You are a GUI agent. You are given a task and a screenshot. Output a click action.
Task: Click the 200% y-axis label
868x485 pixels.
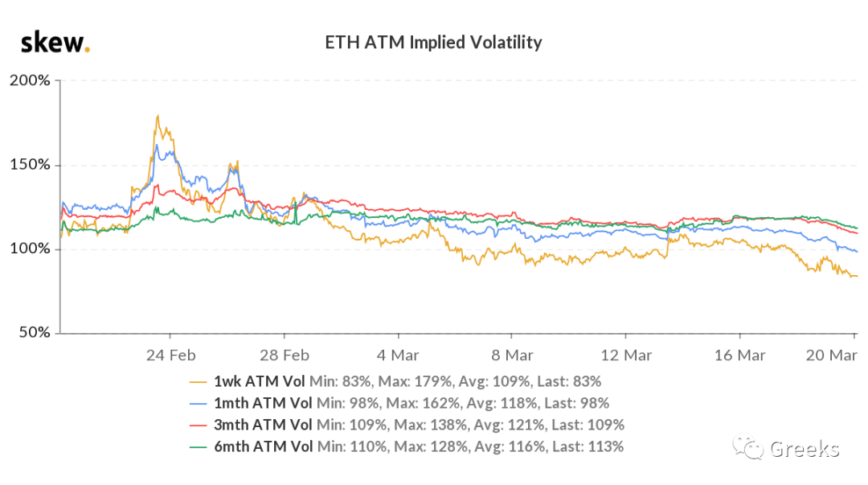(x=30, y=80)
